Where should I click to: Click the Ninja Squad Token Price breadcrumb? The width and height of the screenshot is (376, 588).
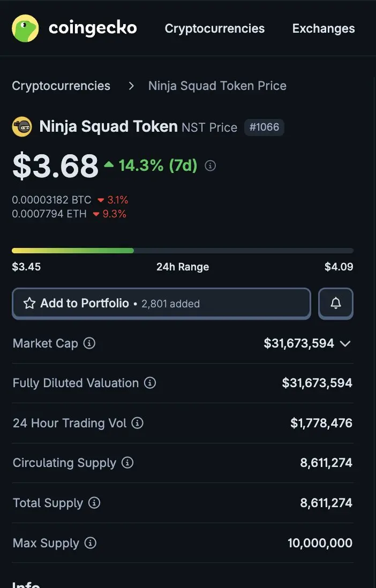[217, 86]
